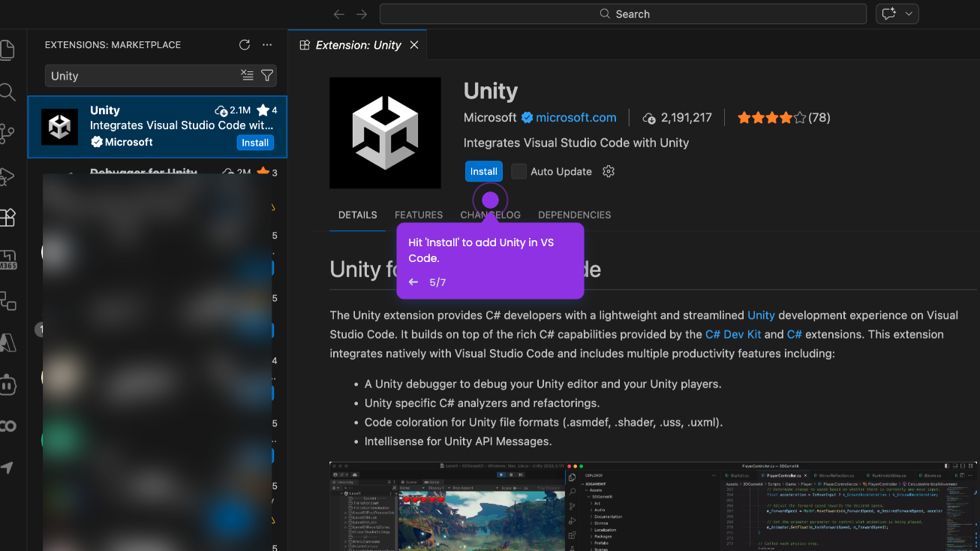Viewport: 980px width, 551px height.
Task: Click the connected-squares icon in activity bar
Action: 7,301
